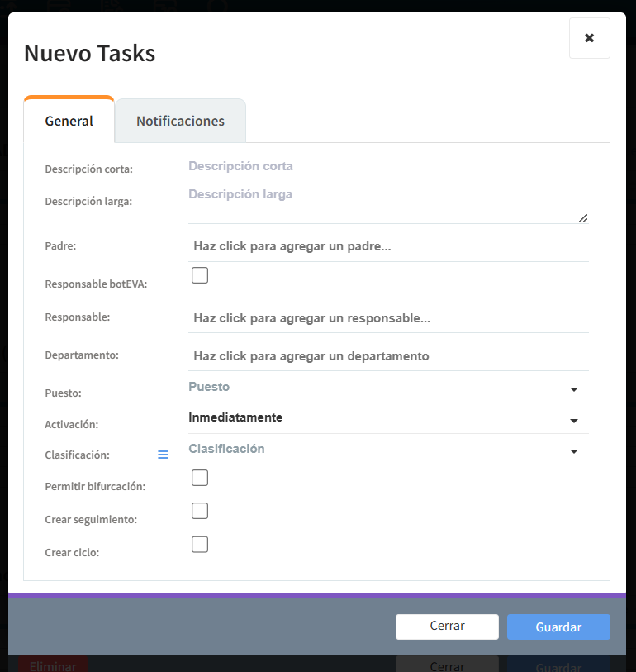Click the Padre field to add a parent
Screen dimensions: 636x672
coord(388,246)
